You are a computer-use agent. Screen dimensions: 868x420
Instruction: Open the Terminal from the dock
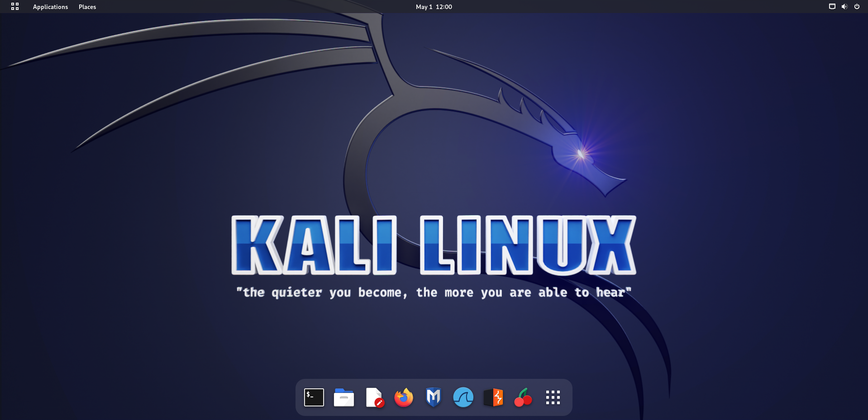[314, 397]
